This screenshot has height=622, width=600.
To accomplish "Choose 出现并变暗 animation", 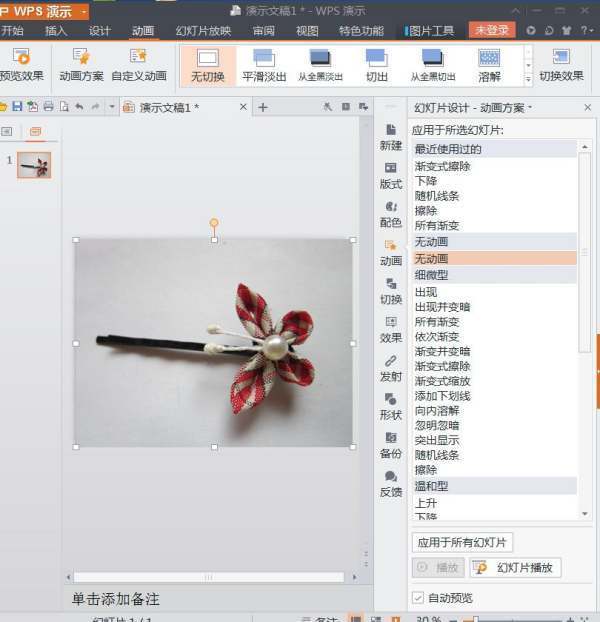I will point(443,307).
